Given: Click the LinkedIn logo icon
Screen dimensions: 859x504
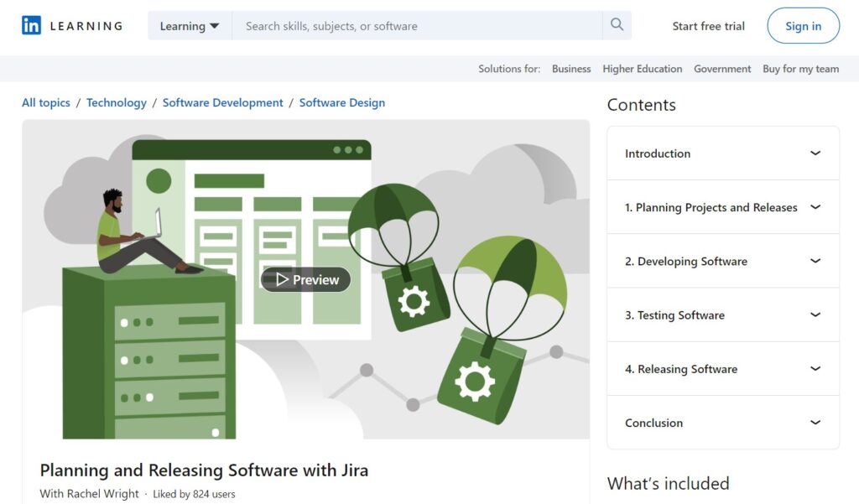Looking at the screenshot, I should pyautogui.click(x=31, y=25).
